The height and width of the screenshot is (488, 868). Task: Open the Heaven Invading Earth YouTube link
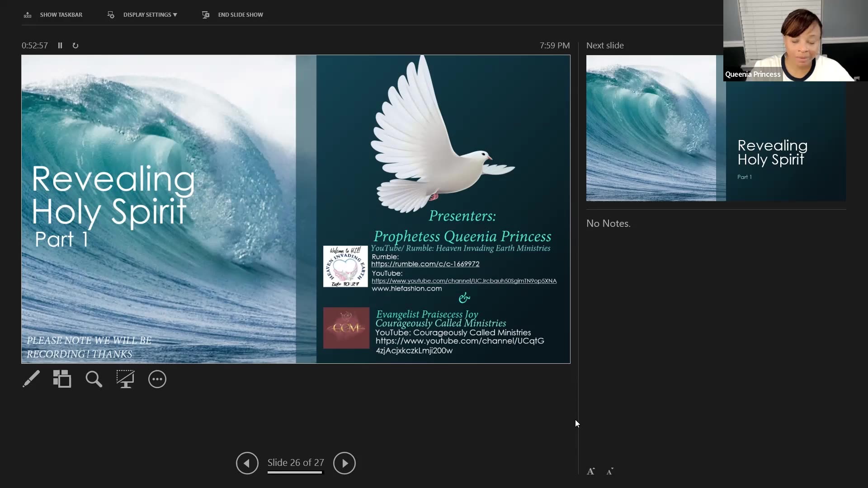coord(464,281)
